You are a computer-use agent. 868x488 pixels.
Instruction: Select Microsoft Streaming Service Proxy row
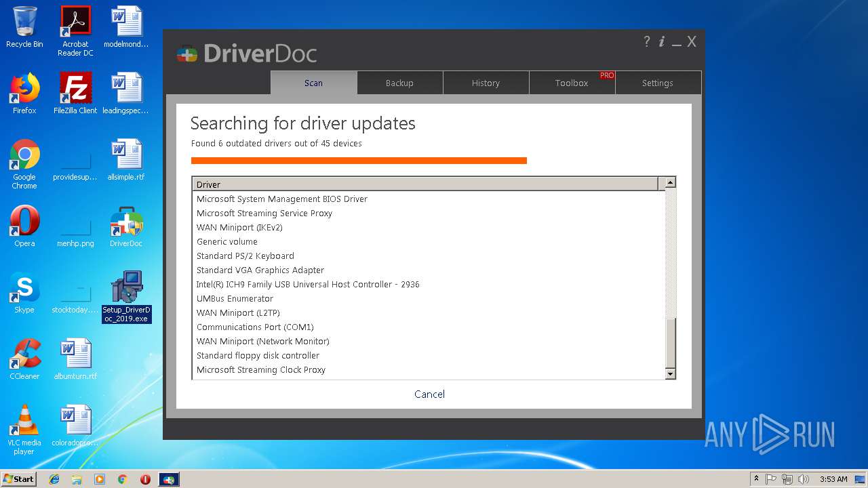[x=429, y=213]
